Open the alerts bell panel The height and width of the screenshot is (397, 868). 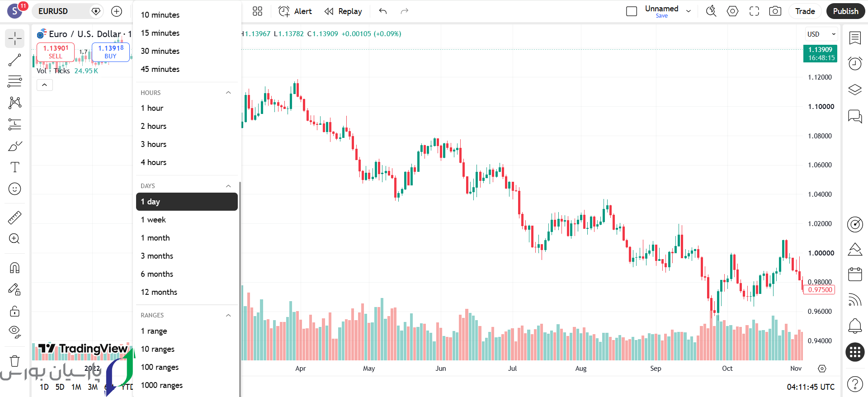coord(855,326)
